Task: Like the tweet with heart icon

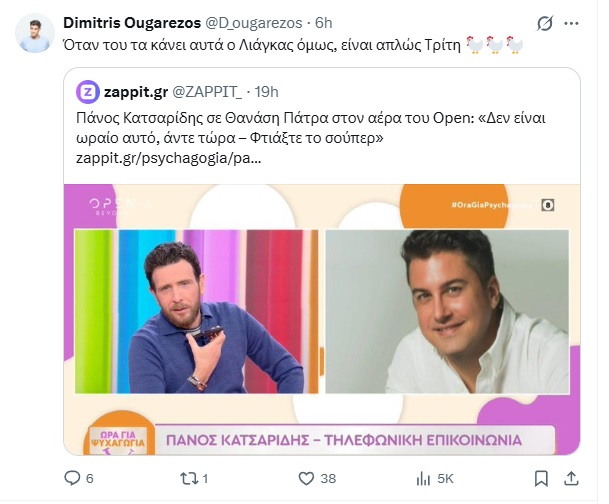Action: [x=306, y=478]
